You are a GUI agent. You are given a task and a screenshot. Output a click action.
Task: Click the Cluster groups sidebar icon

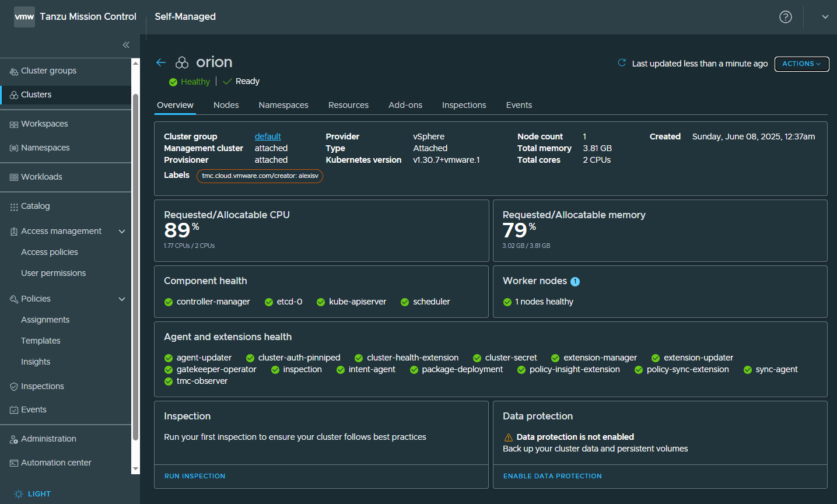pyautogui.click(x=14, y=71)
